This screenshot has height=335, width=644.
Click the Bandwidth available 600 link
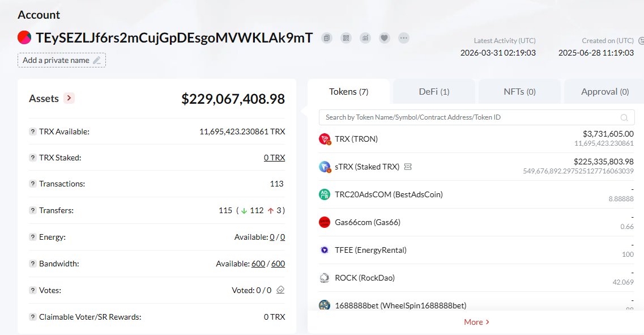coord(258,264)
